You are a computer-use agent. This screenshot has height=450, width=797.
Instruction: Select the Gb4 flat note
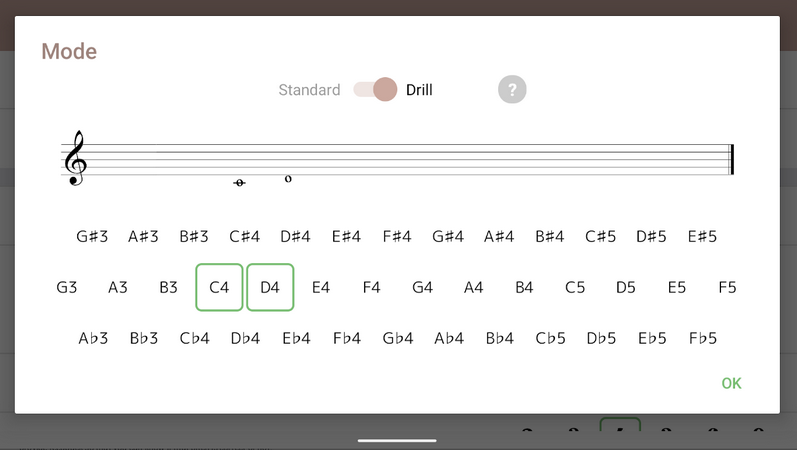point(398,338)
